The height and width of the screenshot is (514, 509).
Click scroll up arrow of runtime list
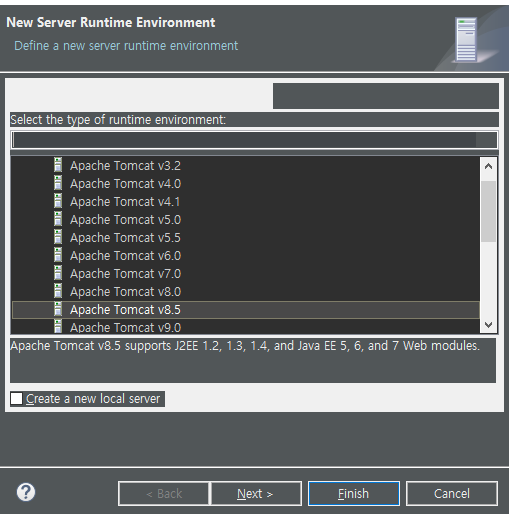pos(489,166)
